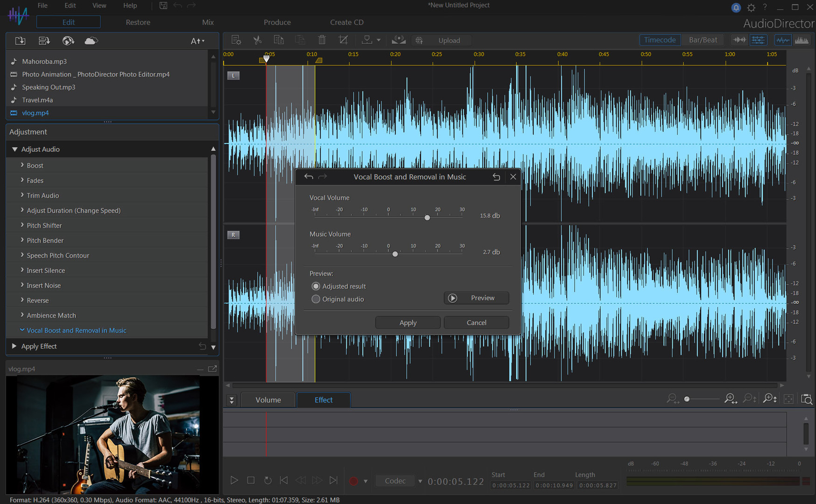Split the audio clip with the scissors tool
Image resolution: width=816 pixels, height=504 pixels.
click(x=257, y=40)
